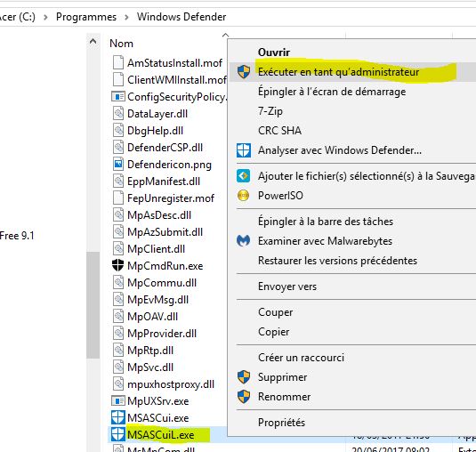Select the file ClientWMIInstall.mof
Image resolution: width=476 pixels, height=452 pixels.
[x=177, y=80]
